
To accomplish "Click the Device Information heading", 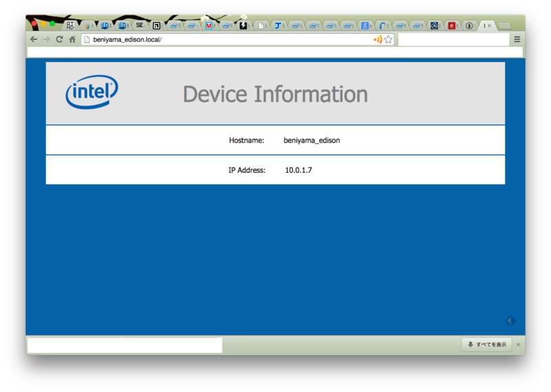I will click(275, 94).
